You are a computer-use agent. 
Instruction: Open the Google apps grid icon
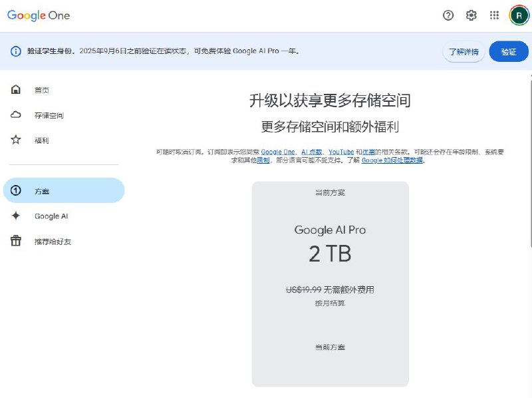(493, 15)
